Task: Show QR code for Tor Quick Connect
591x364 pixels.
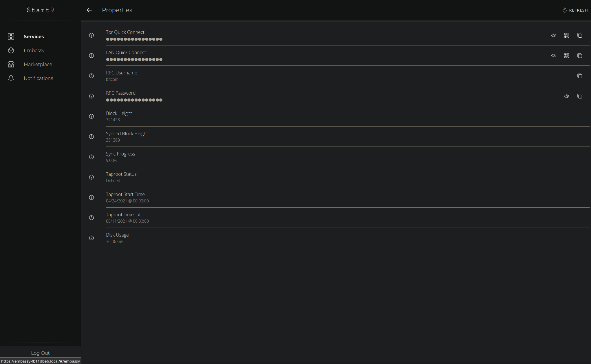Action: pyautogui.click(x=566, y=35)
